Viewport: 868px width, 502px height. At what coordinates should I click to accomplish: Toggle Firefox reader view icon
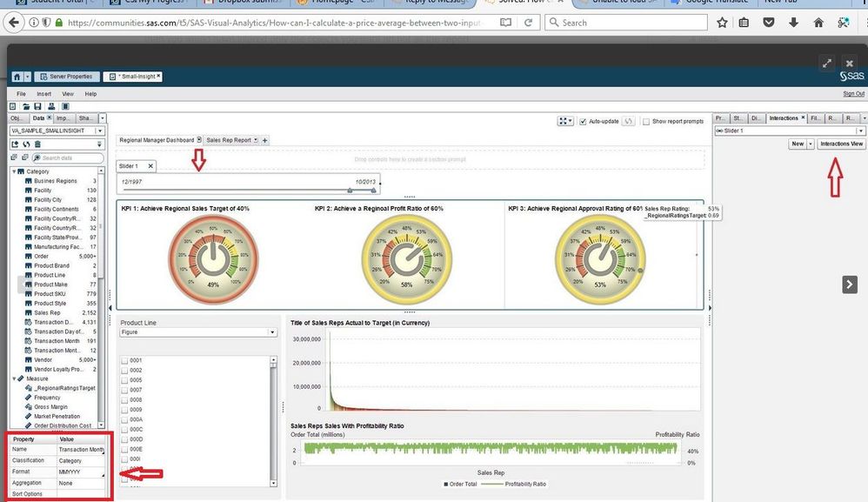pos(505,23)
